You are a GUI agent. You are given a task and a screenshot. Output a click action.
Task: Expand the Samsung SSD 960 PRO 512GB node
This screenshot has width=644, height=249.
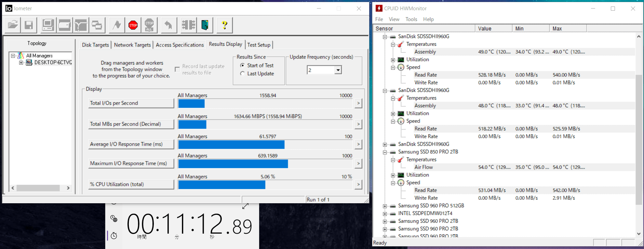pyautogui.click(x=385, y=206)
